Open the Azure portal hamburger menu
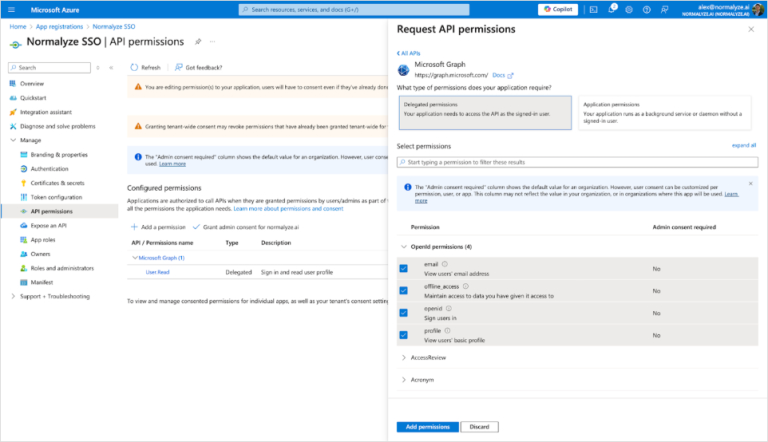768x442 pixels. tap(12, 9)
